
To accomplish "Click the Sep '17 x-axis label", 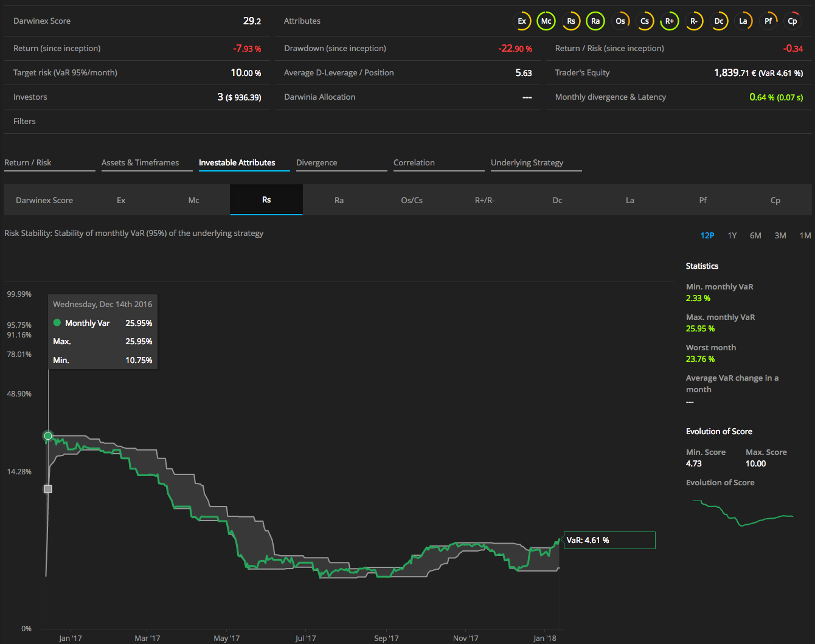I will [386, 638].
